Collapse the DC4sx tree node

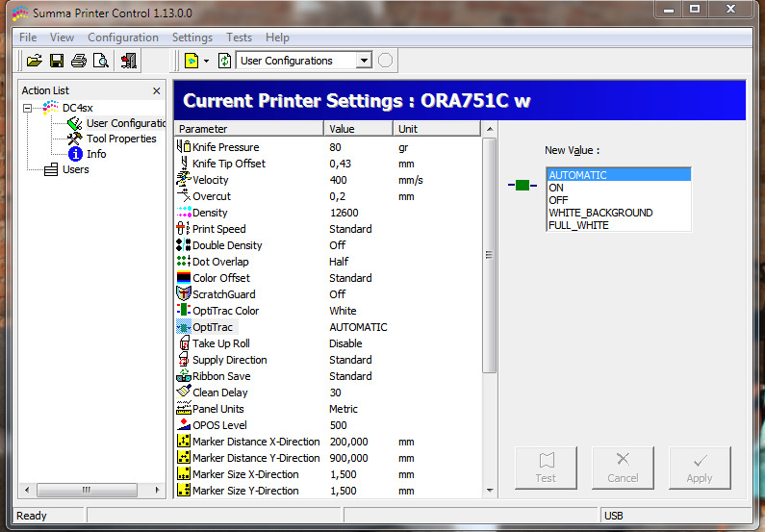coord(28,108)
